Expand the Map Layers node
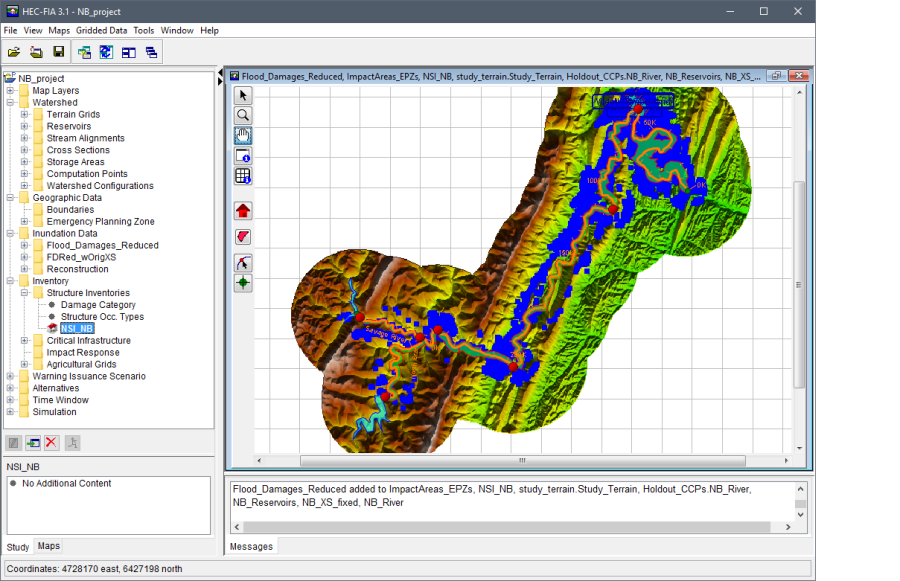 point(10,91)
